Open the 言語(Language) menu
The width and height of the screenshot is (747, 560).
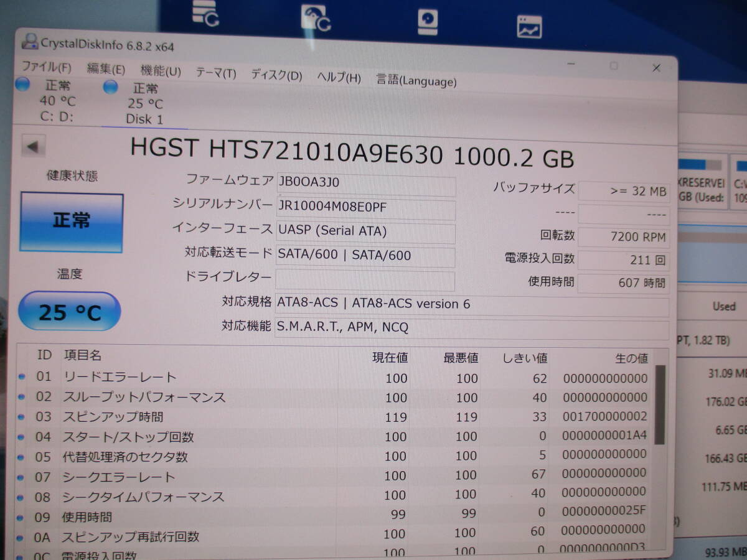(x=416, y=80)
